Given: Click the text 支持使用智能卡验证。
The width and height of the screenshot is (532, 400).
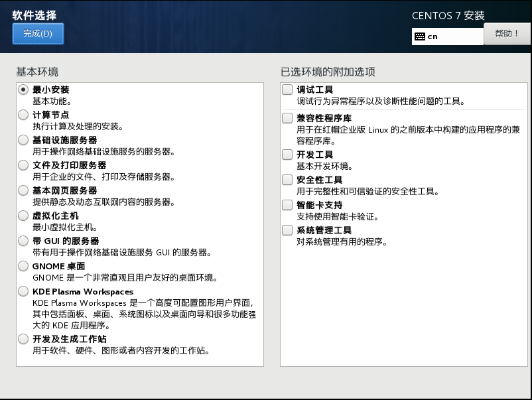Looking at the screenshot, I should (338, 216).
